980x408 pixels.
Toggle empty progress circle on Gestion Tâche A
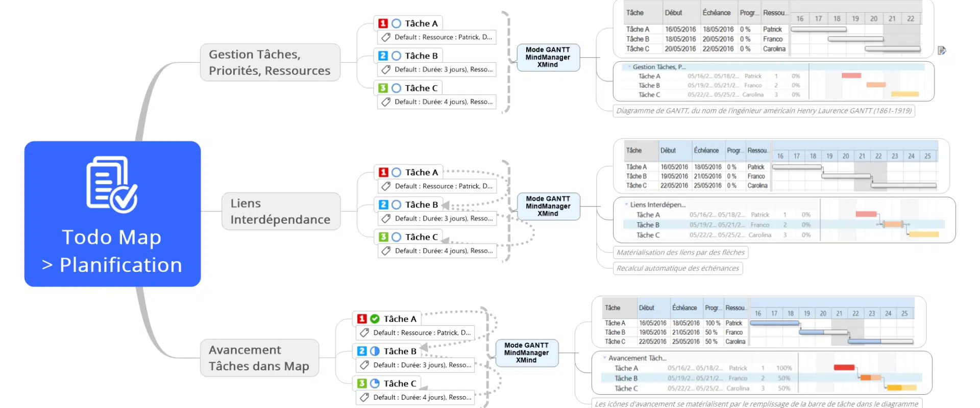[x=396, y=23]
